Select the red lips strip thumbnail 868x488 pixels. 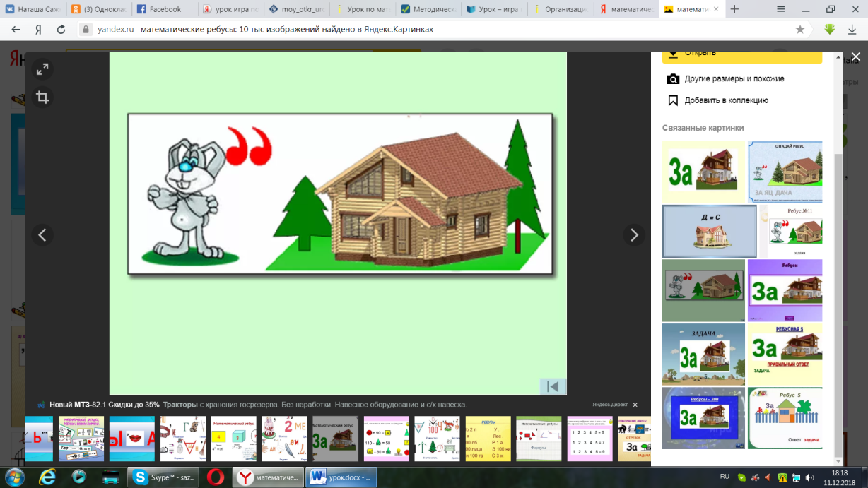pos(131,439)
